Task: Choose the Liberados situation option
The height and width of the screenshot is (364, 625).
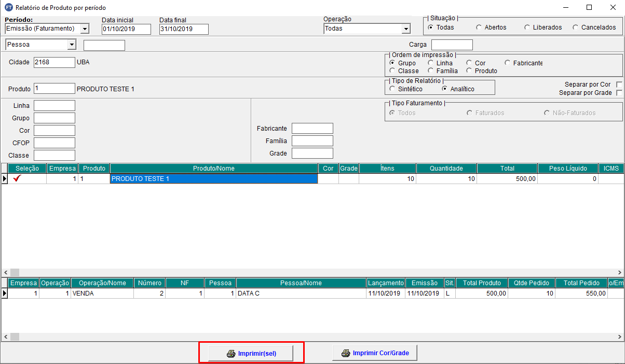Action: [x=527, y=27]
